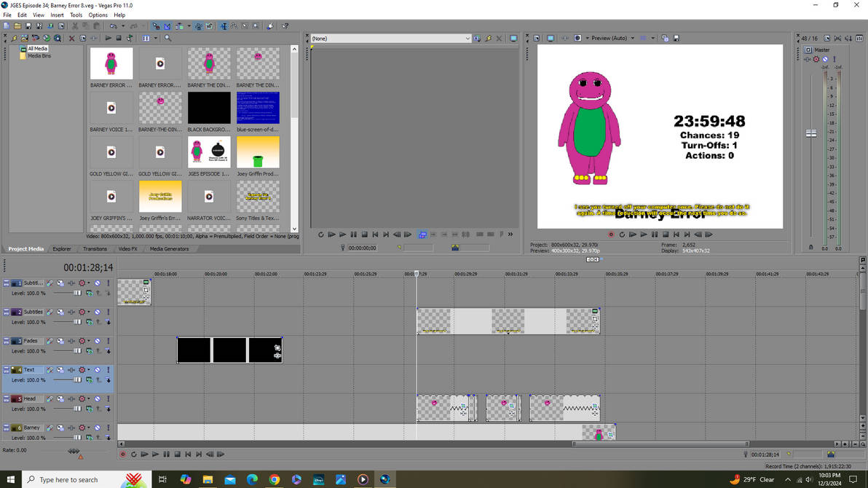Viewport: 868px width, 488px height.
Task: Solo the Head track
Action: 108,398
